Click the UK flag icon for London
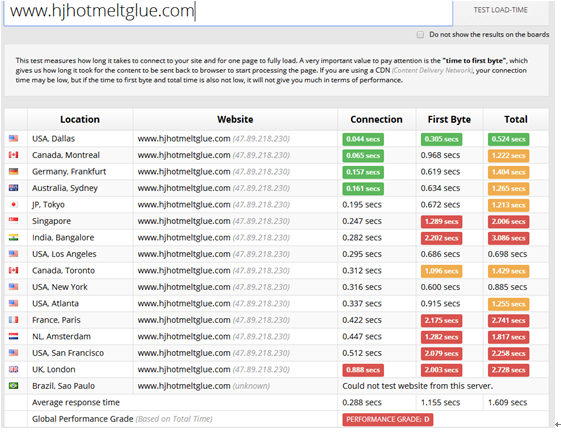 pos(14,369)
